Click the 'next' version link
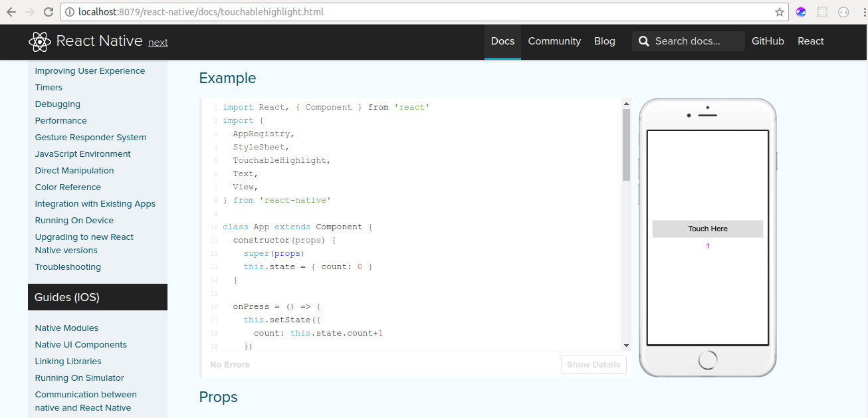Screen dimensions: 868x418 point(158,43)
